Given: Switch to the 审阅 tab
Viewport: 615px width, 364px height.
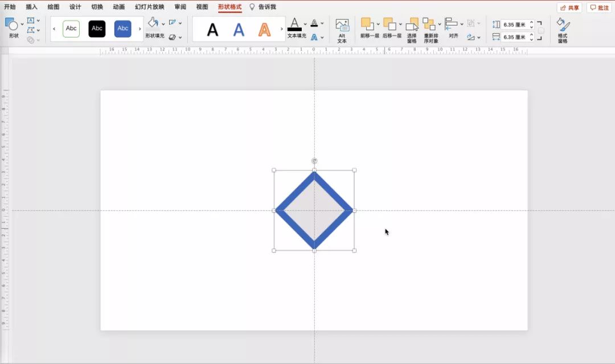Looking at the screenshot, I should 181,7.
